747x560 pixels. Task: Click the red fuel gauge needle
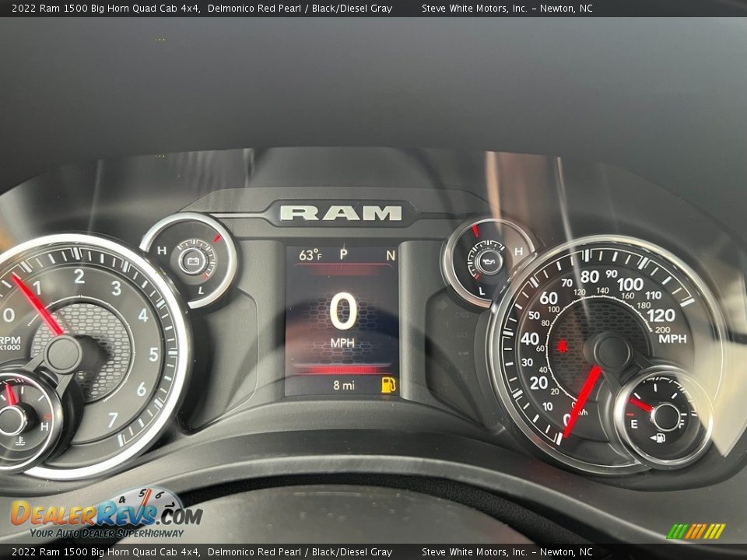[x=640, y=404]
